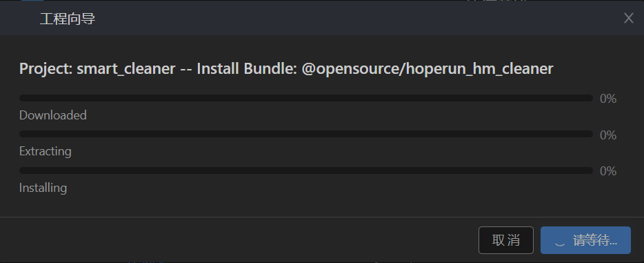This screenshot has width=644, height=263.
Task: Click the loading spinner icon beside 请等待
Action: 560,242
